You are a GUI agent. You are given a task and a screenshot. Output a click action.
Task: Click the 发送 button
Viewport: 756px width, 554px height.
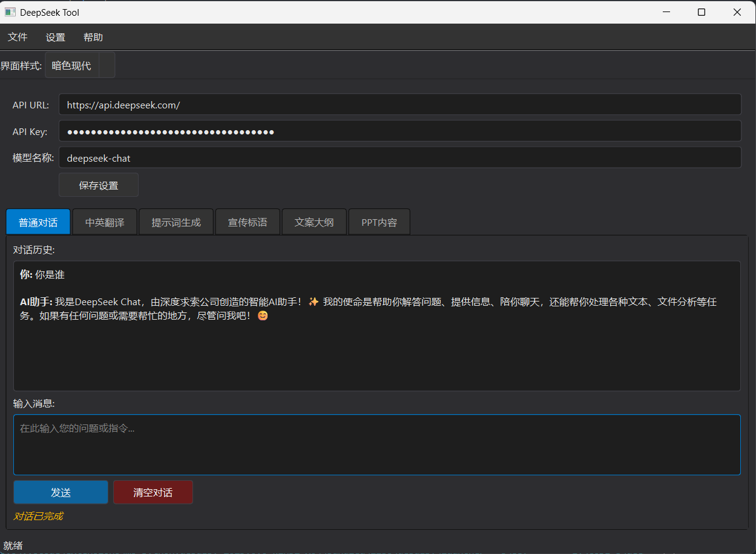pos(61,492)
